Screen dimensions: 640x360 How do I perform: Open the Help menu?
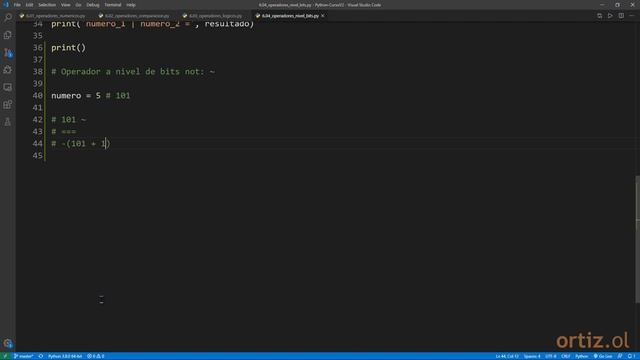[x=131, y=5]
